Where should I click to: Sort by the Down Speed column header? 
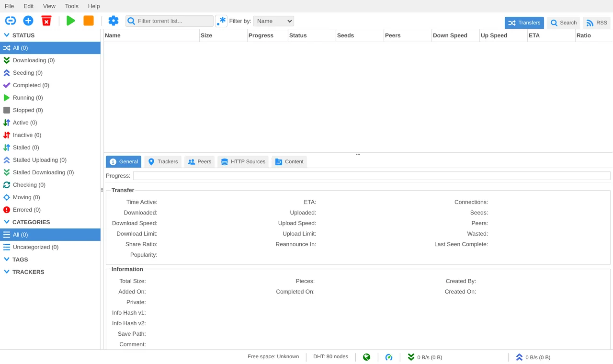tap(455, 35)
